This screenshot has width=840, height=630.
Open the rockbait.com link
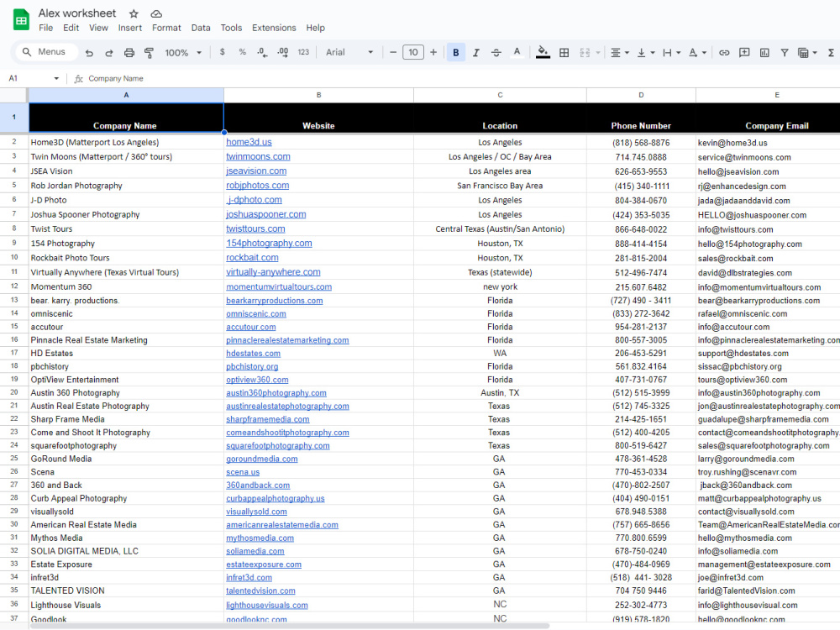[x=252, y=257]
